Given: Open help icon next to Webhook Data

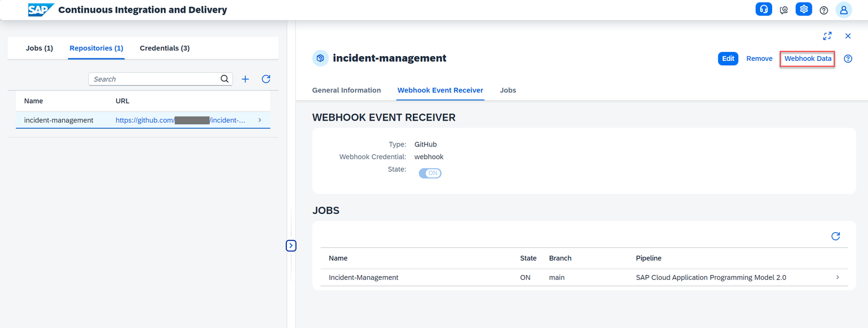Looking at the screenshot, I should [848, 58].
